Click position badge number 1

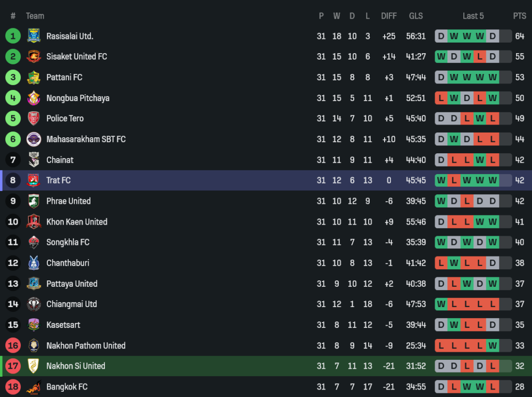coord(13,36)
